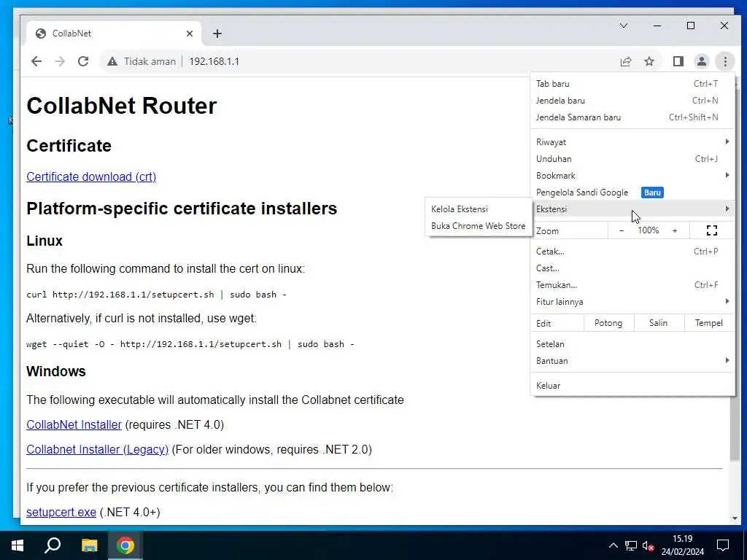Image resolution: width=747 pixels, height=560 pixels.
Task: Click the Potong (cut) button
Action: point(608,323)
